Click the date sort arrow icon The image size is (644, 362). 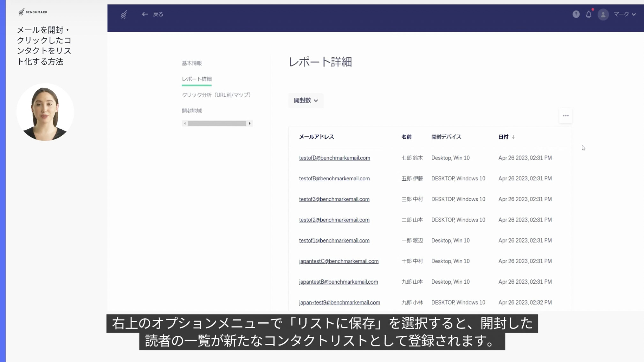pos(513,137)
